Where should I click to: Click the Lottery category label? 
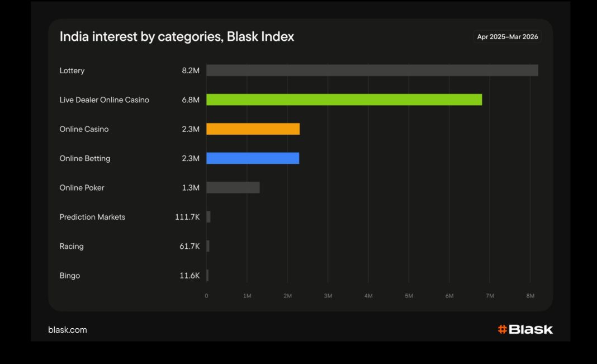click(x=72, y=70)
